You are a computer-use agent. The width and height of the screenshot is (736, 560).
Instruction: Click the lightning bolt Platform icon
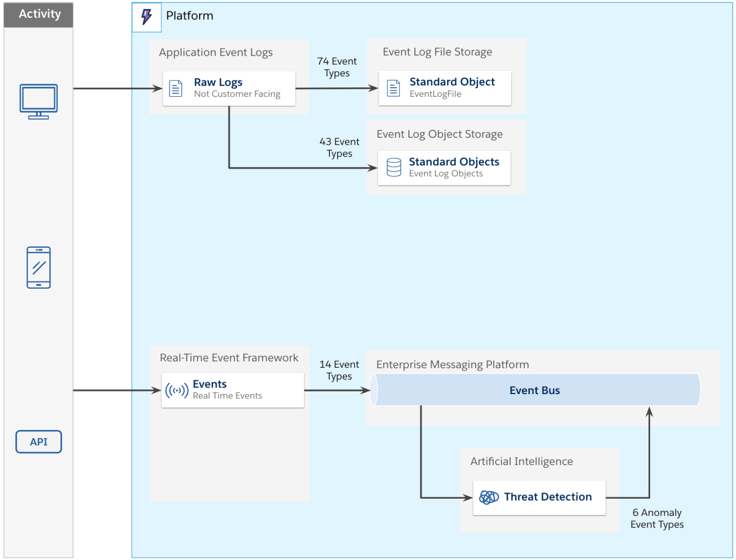coord(145,16)
